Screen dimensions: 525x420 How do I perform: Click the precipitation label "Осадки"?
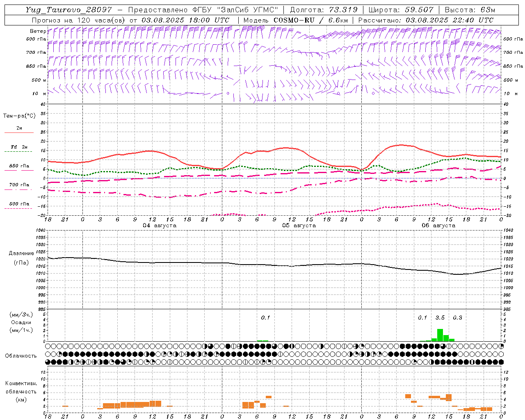coord(21,322)
